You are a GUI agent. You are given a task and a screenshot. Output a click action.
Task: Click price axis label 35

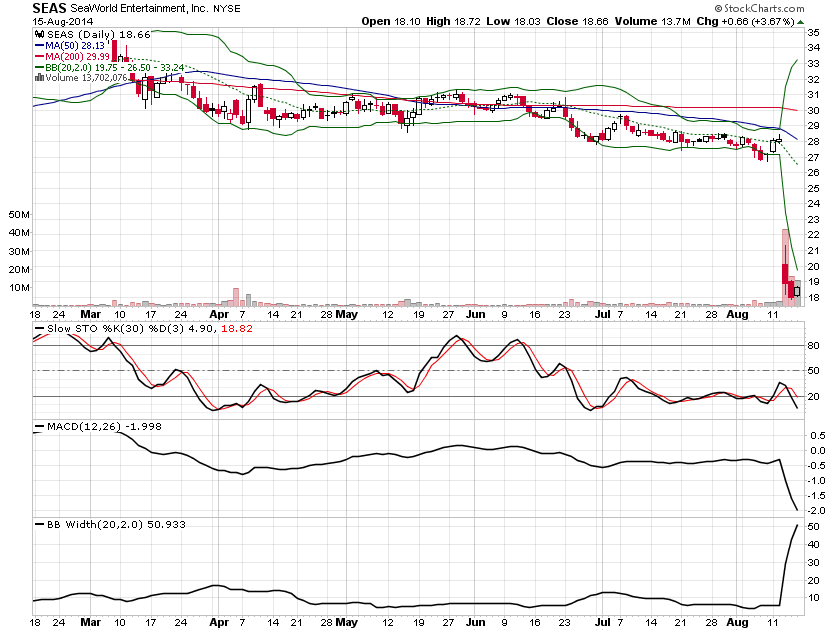pyautogui.click(x=813, y=33)
